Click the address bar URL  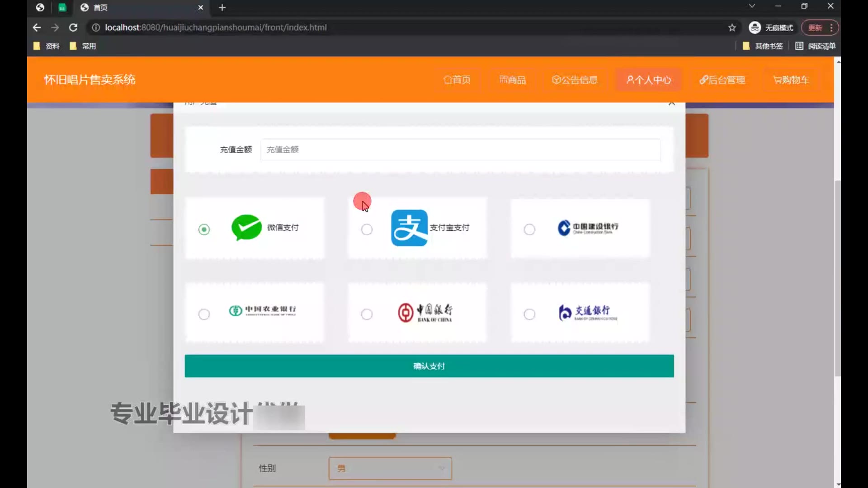click(x=216, y=28)
